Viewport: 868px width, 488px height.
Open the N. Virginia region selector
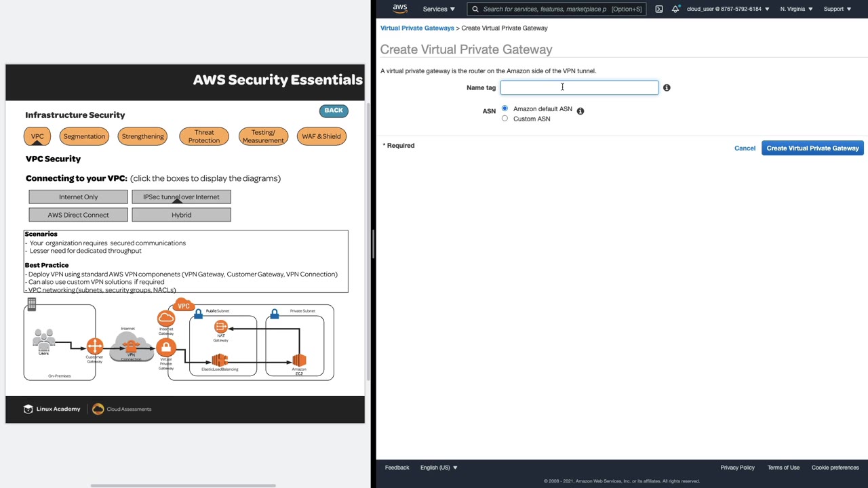pyautogui.click(x=796, y=9)
